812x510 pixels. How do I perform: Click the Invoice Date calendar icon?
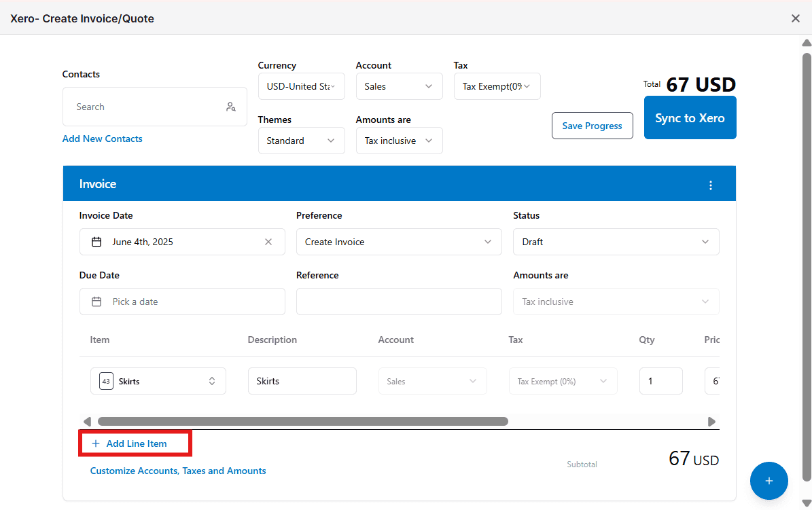coord(96,242)
